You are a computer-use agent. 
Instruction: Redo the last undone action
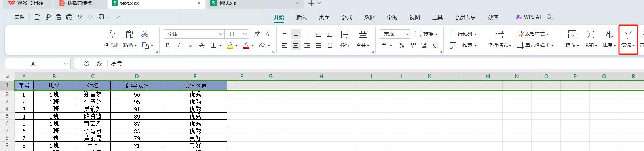click(x=90, y=17)
